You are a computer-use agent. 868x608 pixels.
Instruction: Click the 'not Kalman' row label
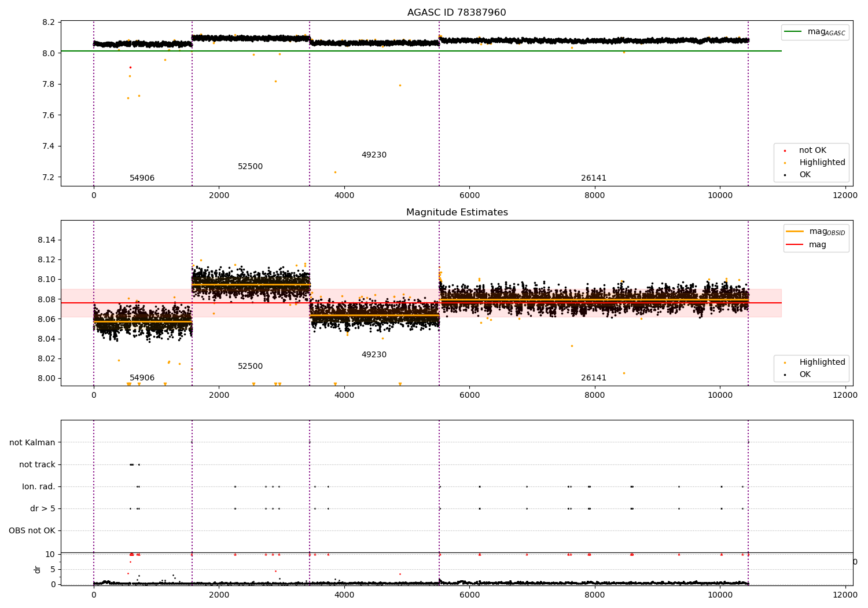(32, 443)
